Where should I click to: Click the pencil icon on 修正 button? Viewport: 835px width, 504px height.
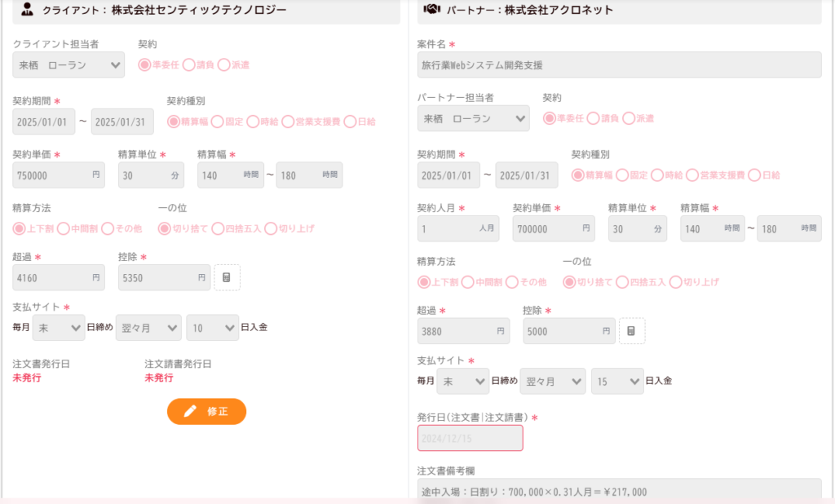point(190,412)
